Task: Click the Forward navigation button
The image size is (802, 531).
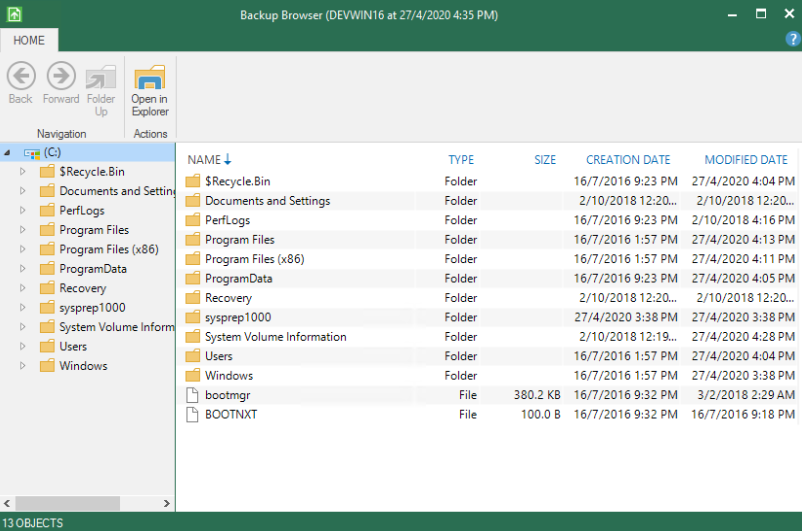Action: pos(61,83)
